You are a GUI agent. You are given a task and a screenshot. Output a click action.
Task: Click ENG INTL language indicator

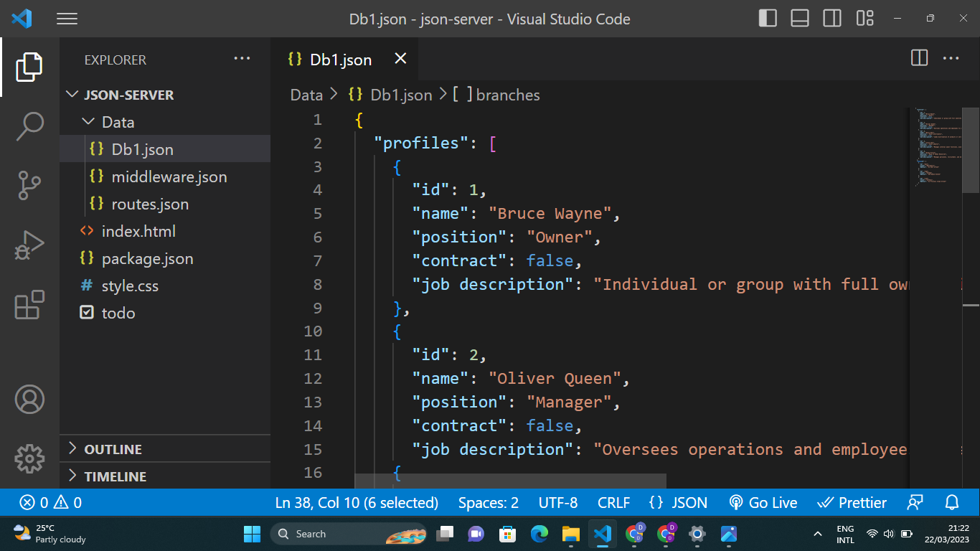tap(845, 534)
